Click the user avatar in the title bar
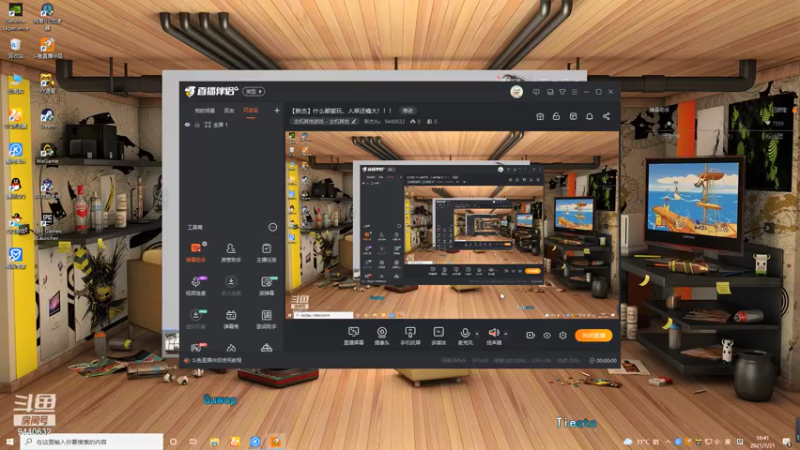The width and height of the screenshot is (800, 450). click(x=516, y=92)
